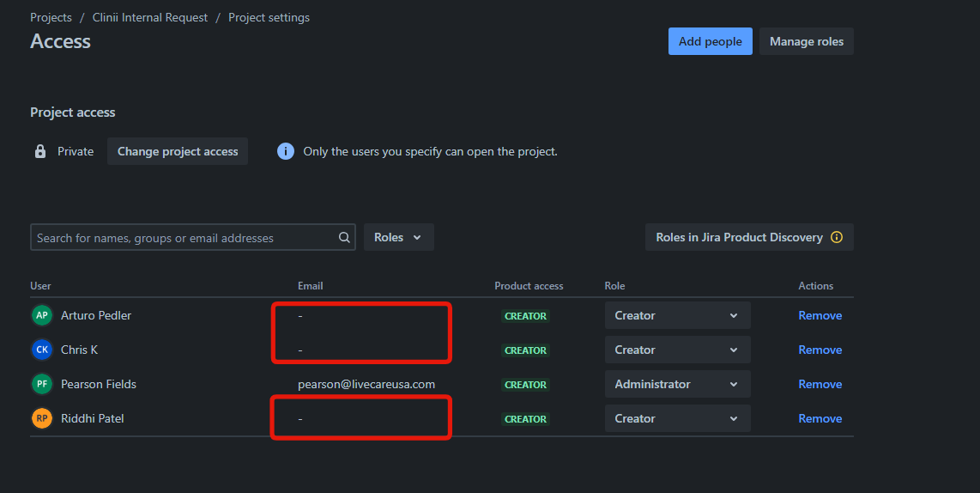
Task: Open the Roles filter dropdown
Action: tap(398, 237)
